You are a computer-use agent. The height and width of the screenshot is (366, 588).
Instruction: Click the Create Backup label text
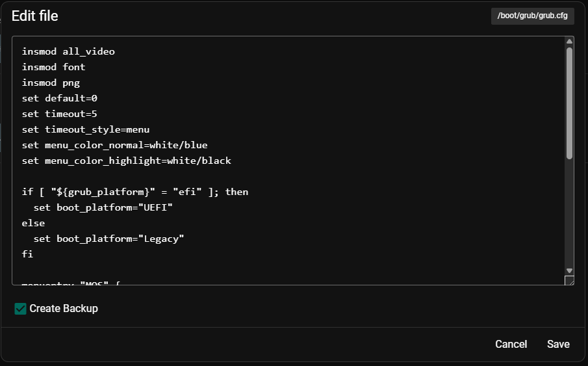[x=64, y=309]
